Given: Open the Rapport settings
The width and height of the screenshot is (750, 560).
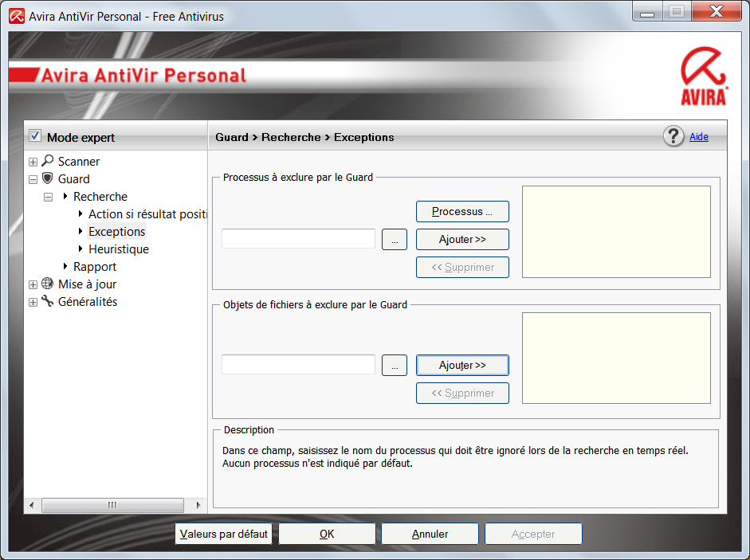Looking at the screenshot, I should coord(95,267).
